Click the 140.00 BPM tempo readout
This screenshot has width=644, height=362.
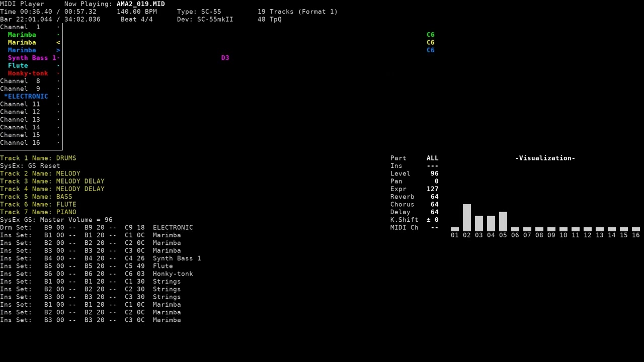137,12
